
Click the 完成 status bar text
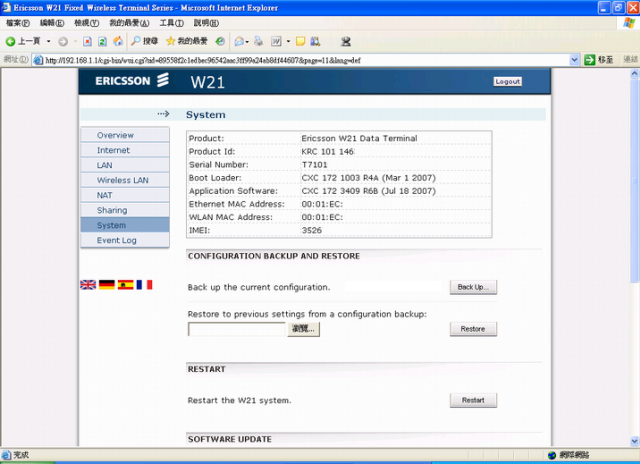(21, 455)
